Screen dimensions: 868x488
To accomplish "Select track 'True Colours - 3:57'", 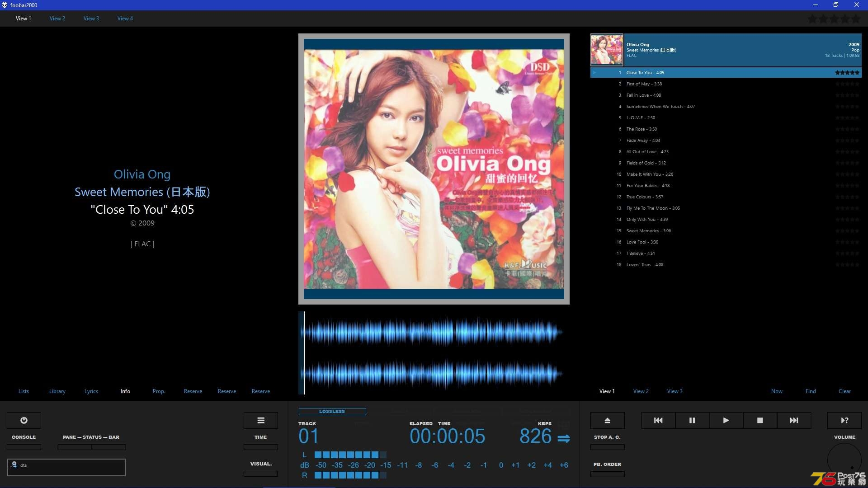I will 726,197.
